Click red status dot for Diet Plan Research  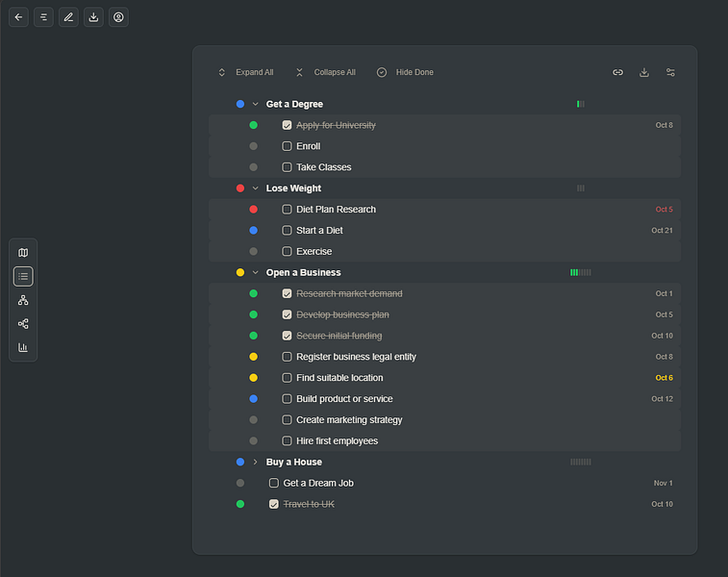point(254,210)
